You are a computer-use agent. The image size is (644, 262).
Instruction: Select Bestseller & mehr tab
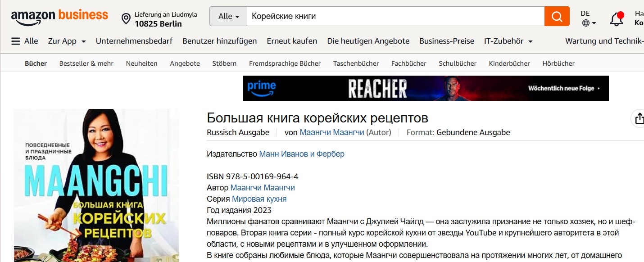coord(86,63)
